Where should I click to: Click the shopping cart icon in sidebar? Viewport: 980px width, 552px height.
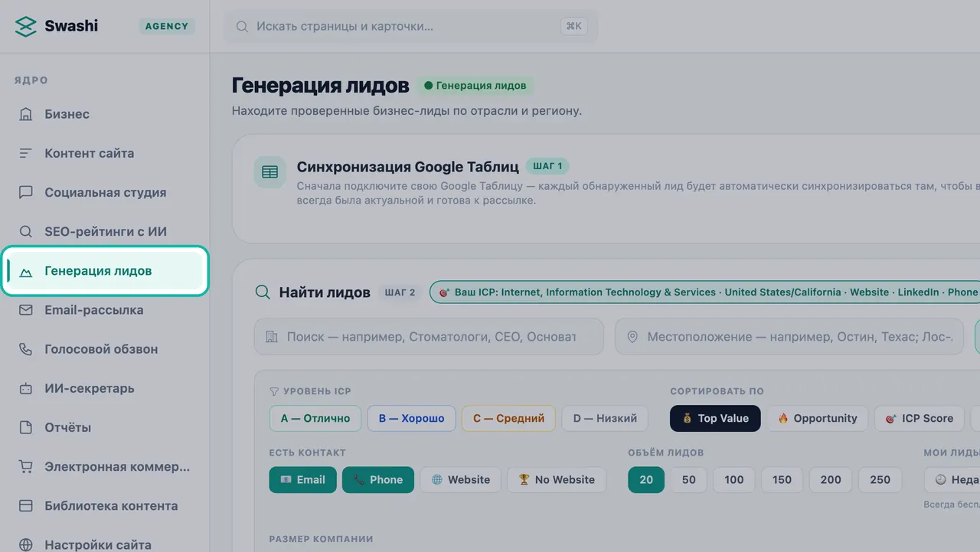(26, 466)
